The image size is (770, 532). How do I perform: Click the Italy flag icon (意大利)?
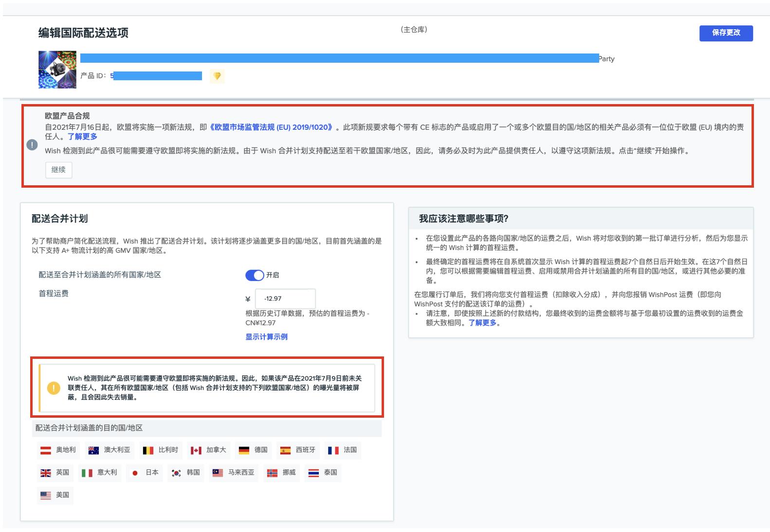tap(87, 473)
